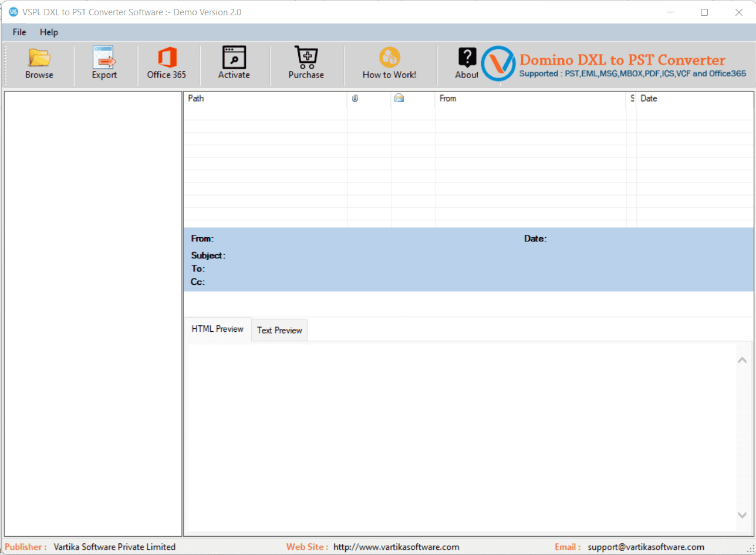Open the Office 365 export option
Screen dimensions: 756x555
[x=167, y=63]
